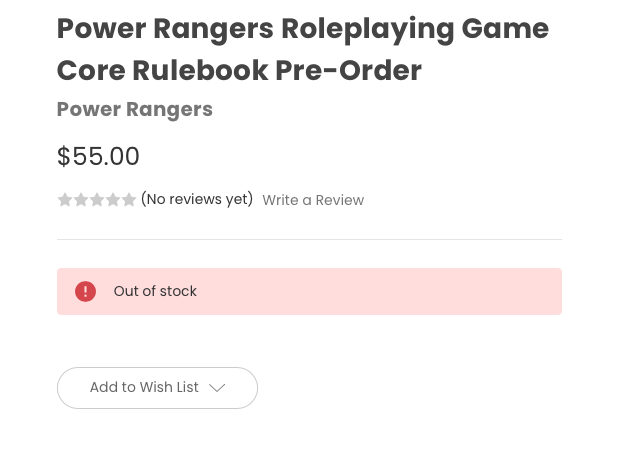Click the word Game in the title
The height and width of the screenshot is (453, 626).
[x=505, y=29]
